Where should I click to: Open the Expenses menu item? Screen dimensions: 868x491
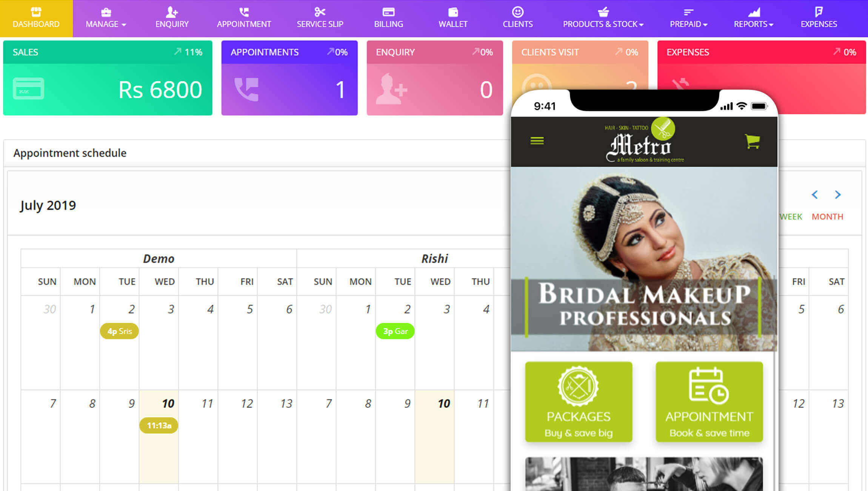[x=819, y=18]
